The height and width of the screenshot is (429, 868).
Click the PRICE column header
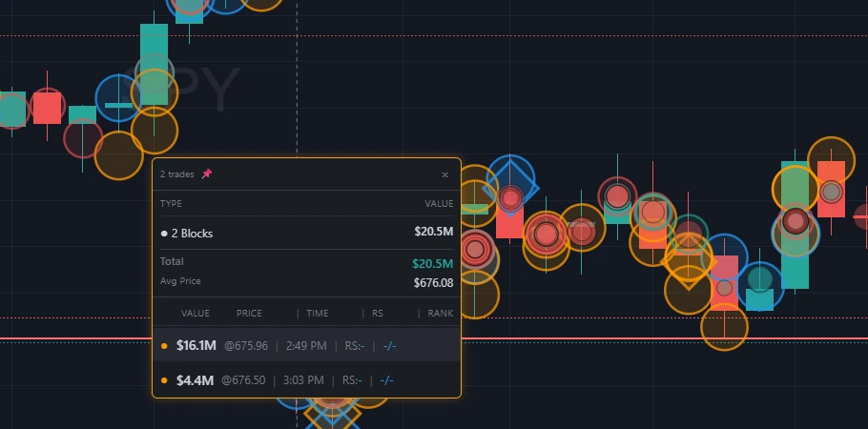tap(249, 314)
